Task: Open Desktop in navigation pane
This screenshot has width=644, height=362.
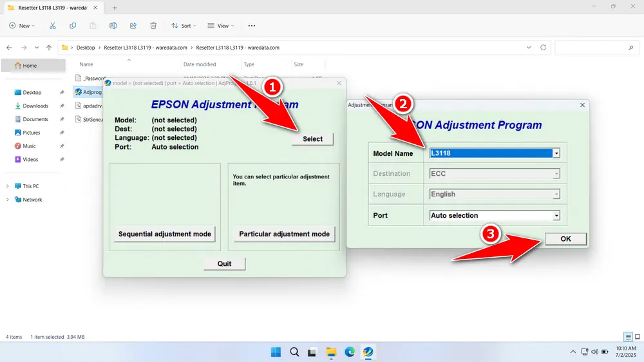Action: click(x=32, y=93)
